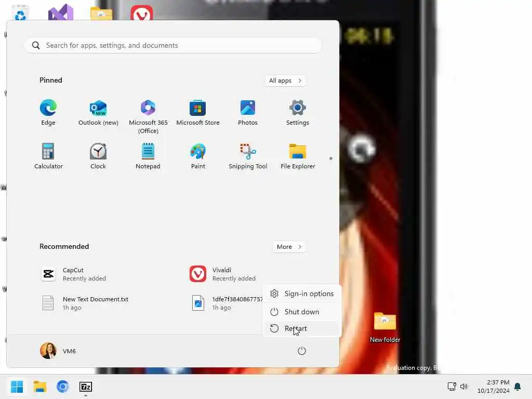Select the yellow folder desktop shortcut
This screenshot has height=399, width=532.
coord(101,14)
